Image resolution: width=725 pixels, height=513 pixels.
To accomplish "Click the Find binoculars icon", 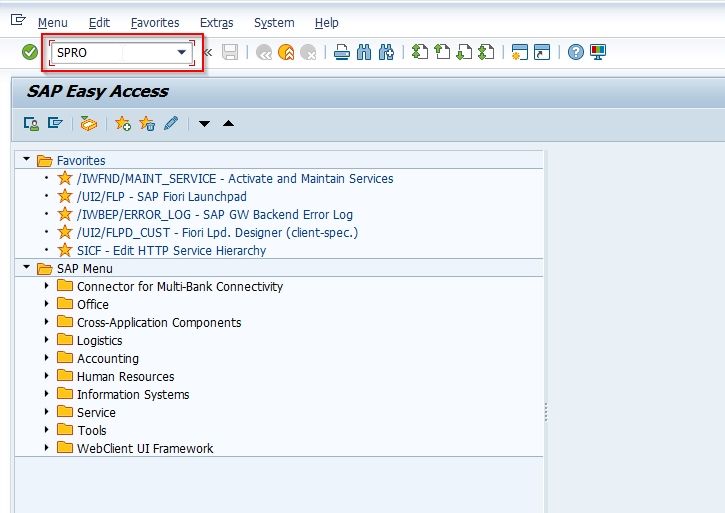I will point(364,52).
